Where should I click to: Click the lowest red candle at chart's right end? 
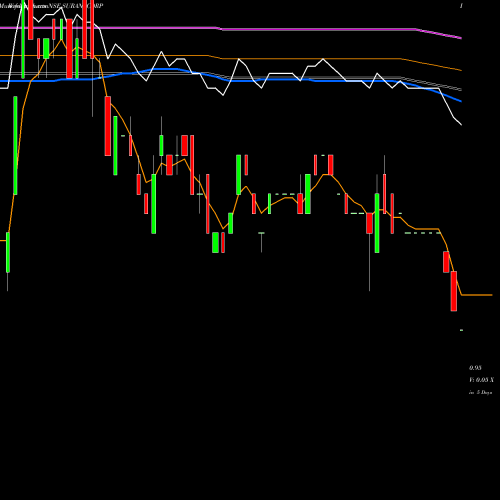coord(454,291)
